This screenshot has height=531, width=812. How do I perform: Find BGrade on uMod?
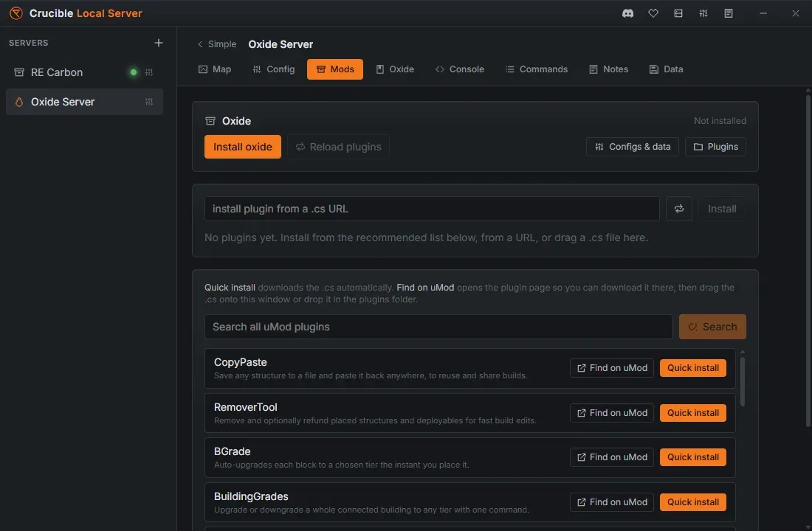tap(612, 457)
